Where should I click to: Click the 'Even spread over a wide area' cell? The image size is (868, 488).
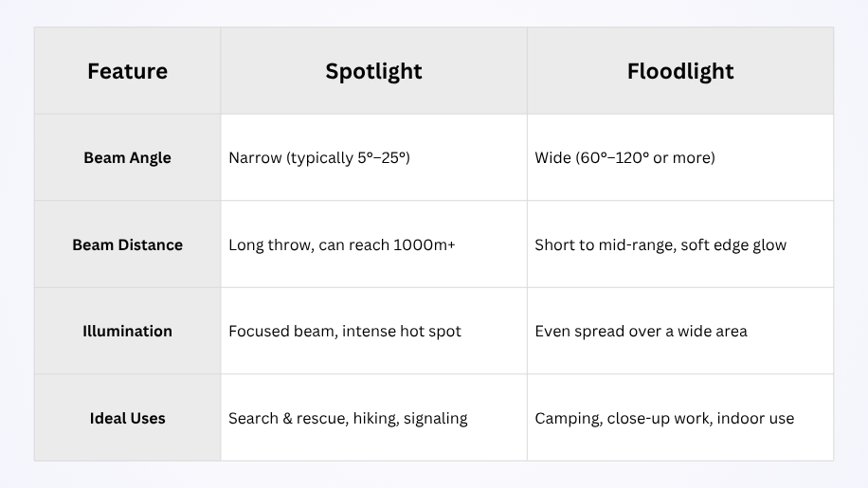coord(641,332)
